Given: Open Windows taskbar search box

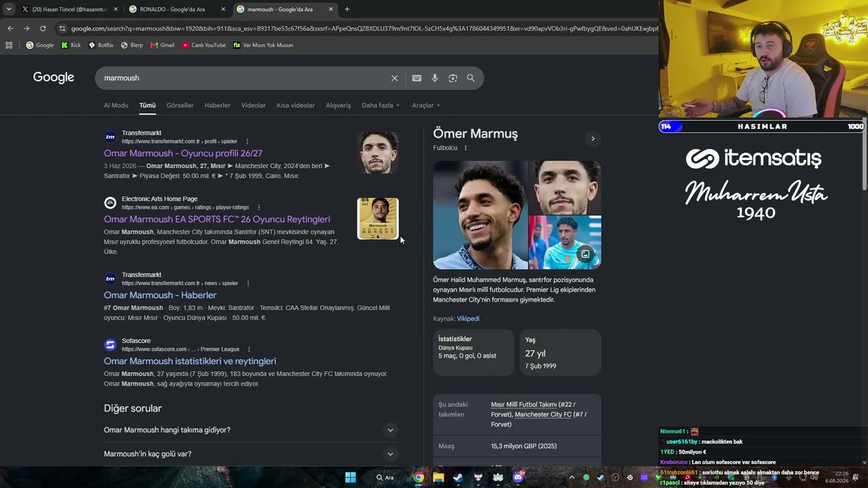Looking at the screenshot, I should click(x=385, y=478).
